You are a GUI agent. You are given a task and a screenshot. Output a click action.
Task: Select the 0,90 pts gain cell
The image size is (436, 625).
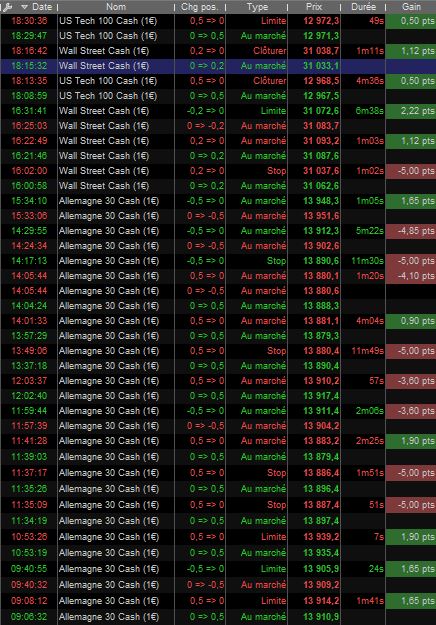pyautogui.click(x=411, y=321)
